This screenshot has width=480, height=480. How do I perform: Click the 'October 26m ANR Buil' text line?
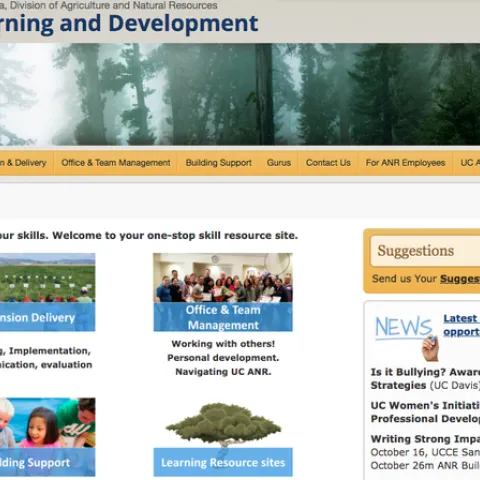pyautogui.click(x=425, y=466)
